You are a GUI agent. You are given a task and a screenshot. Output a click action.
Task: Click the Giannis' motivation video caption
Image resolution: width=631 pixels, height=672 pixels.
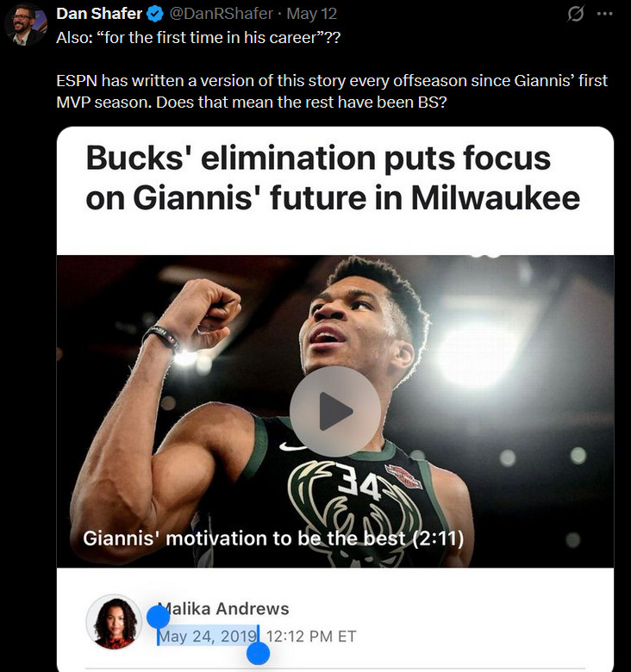tap(273, 538)
